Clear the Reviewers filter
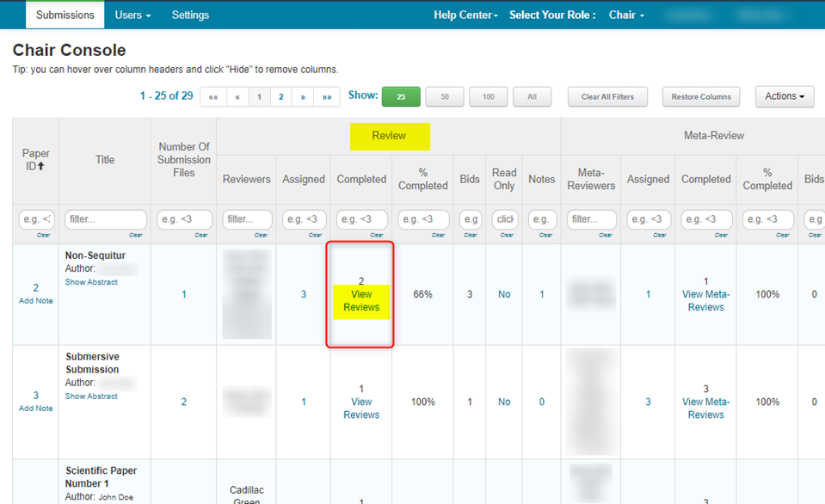Viewport: 825px width, 504px height. point(261,235)
